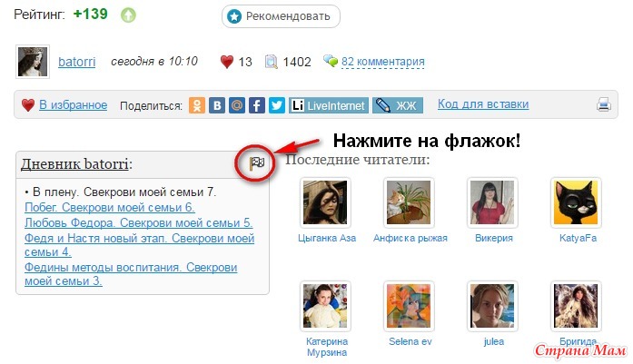Click the Рекомендовать button
Viewport: 633px width, 364px height.
tap(281, 16)
